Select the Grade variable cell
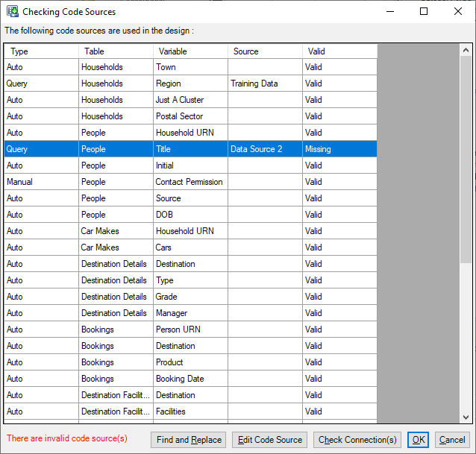 point(191,296)
